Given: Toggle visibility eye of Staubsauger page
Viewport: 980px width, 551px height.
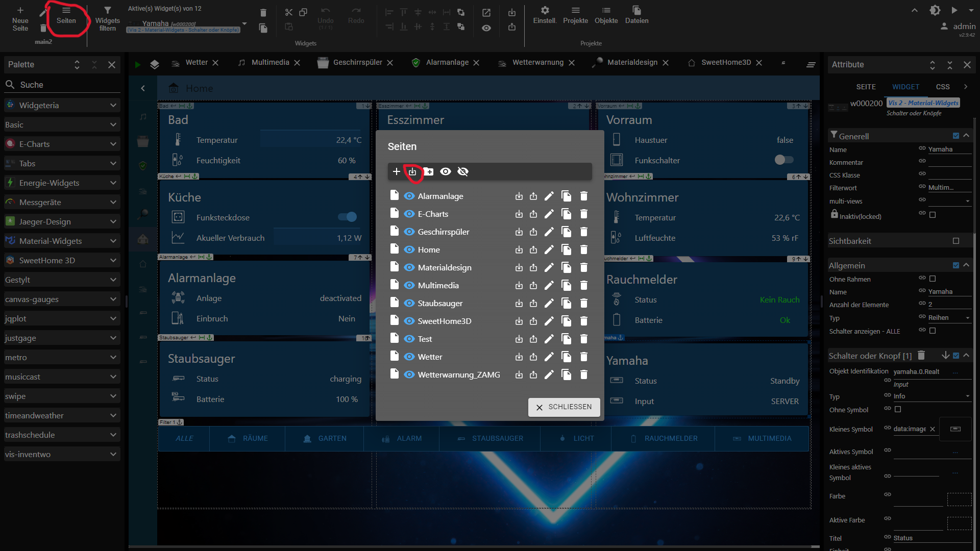Looking at the screenshot, I should pyautogui.click(x=409, y=304).
